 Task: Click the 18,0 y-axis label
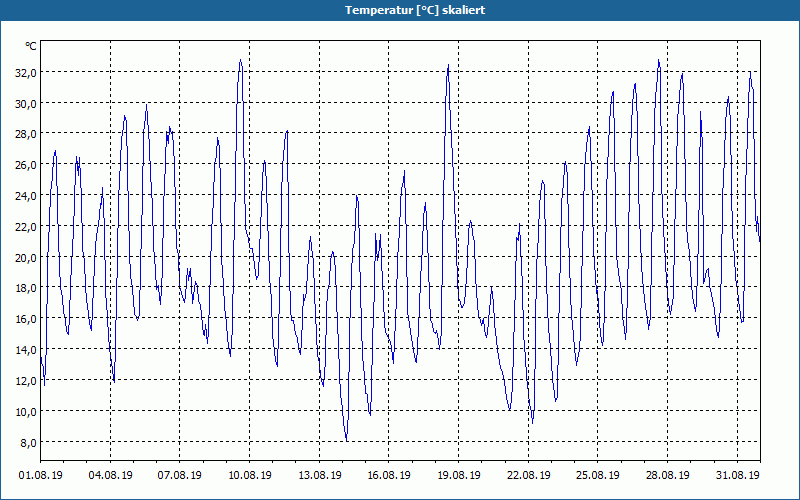pyautogui.click(x=26, y=288)
